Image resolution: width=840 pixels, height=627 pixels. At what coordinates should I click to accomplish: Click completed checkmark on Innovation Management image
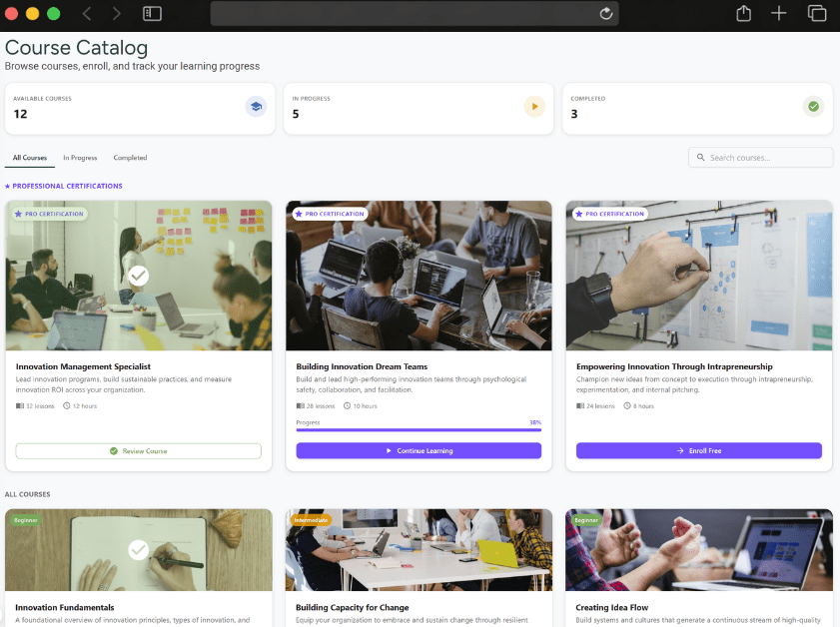click(138, 276)
